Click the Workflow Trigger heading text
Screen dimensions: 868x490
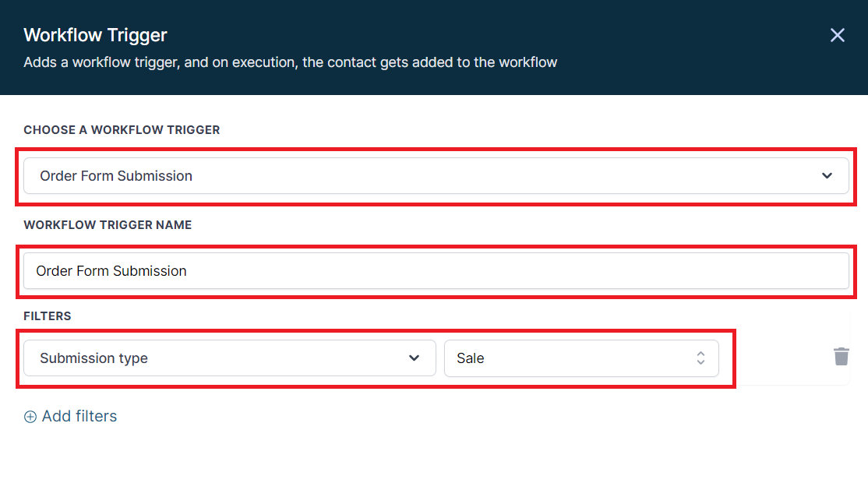(95, 35)
